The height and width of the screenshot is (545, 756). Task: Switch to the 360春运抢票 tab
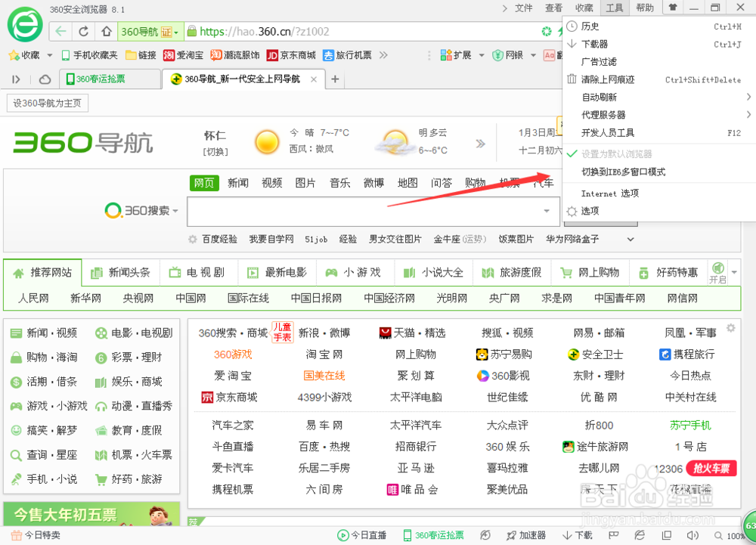[x=110, y=79]
